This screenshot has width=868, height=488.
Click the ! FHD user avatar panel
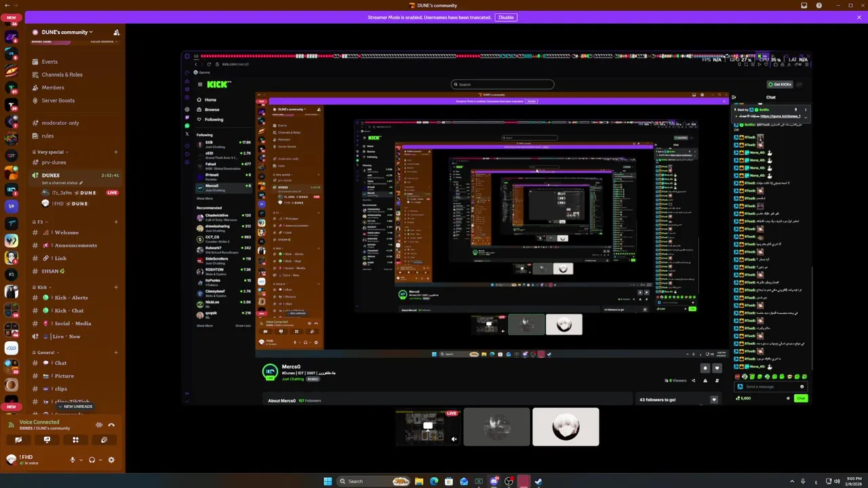(24, 460)
